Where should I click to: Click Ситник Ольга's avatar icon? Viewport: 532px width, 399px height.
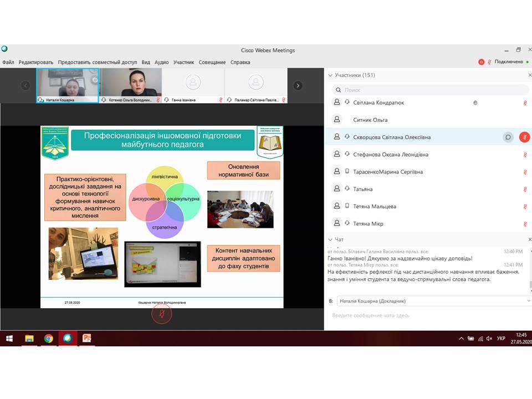(336, 120)
